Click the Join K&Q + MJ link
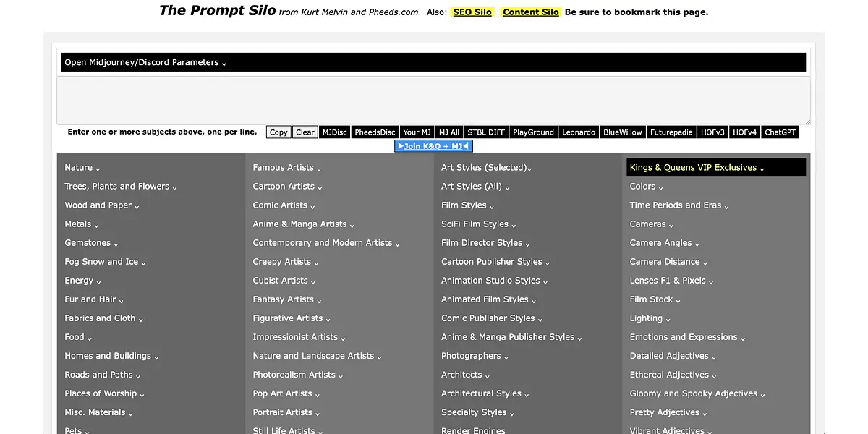 433,146
